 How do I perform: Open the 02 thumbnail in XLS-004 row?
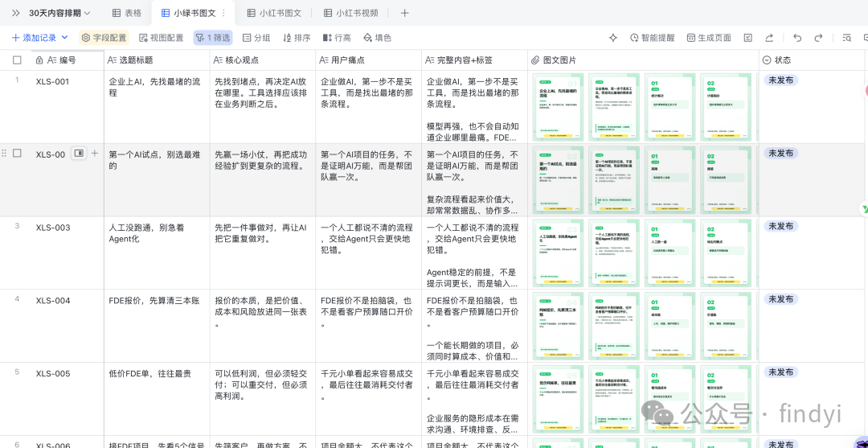(x=726, y=326)
